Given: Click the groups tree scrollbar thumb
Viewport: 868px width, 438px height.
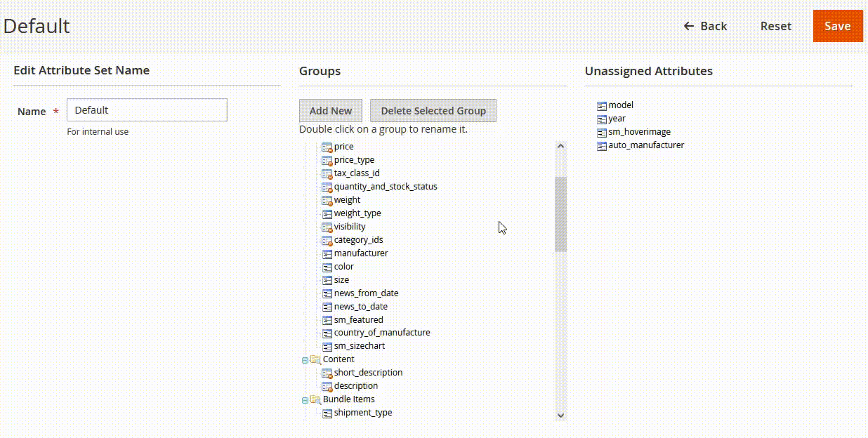Looking at the screenshot, I should (x=560, y=214).
